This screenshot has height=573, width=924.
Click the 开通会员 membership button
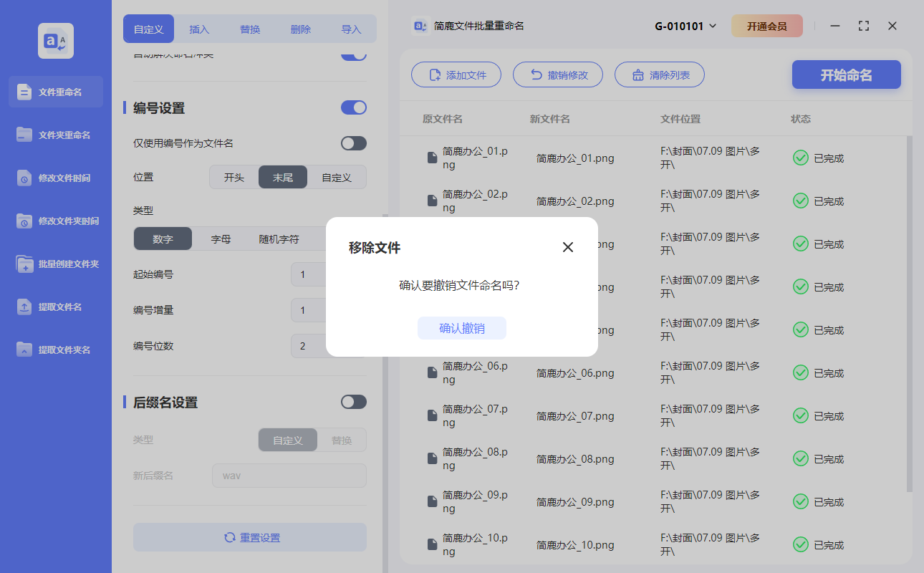[767, 24]
